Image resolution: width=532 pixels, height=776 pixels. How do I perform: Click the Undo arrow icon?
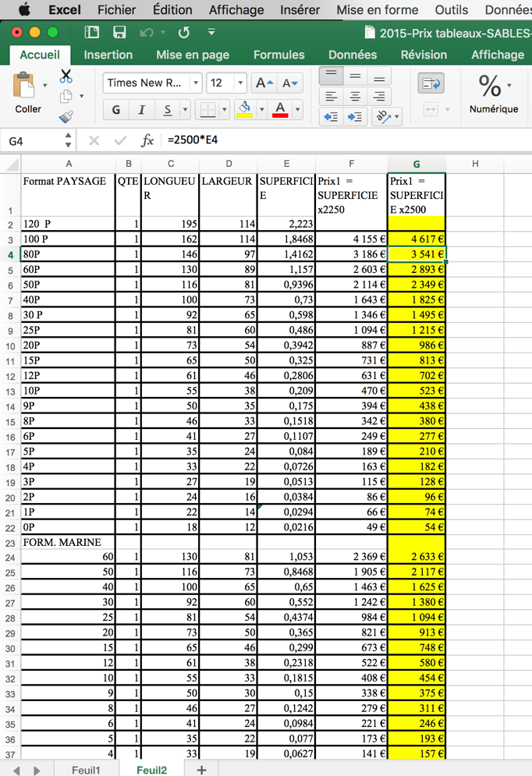146,33
